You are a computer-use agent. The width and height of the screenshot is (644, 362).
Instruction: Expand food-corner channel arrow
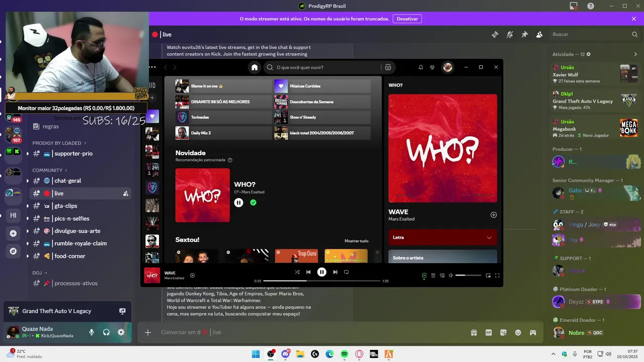tap(28, 256)
